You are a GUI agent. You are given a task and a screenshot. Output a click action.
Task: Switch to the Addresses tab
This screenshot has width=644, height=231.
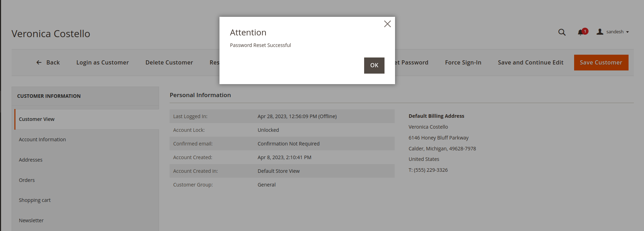coord(31,160)
